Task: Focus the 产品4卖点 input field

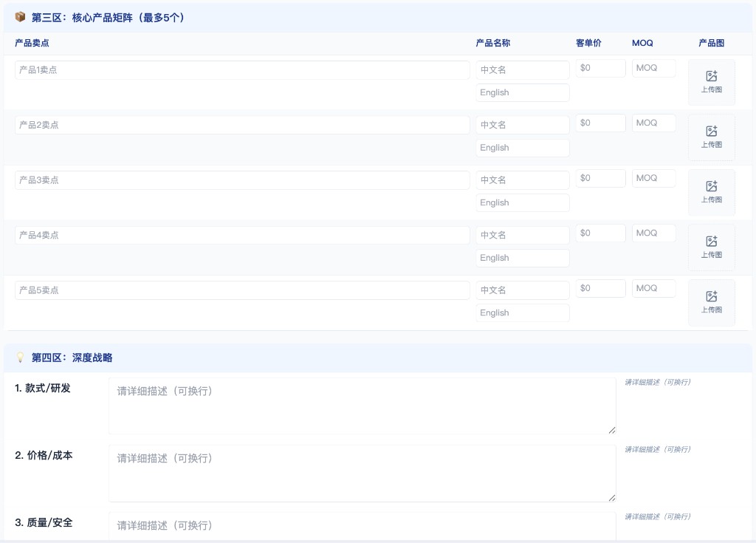Action: [242, 235]
